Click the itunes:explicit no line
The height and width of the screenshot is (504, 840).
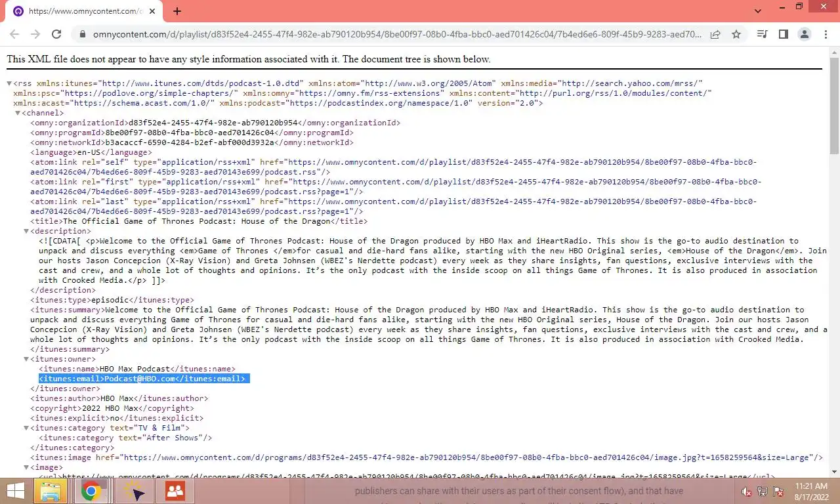point(117,418)
